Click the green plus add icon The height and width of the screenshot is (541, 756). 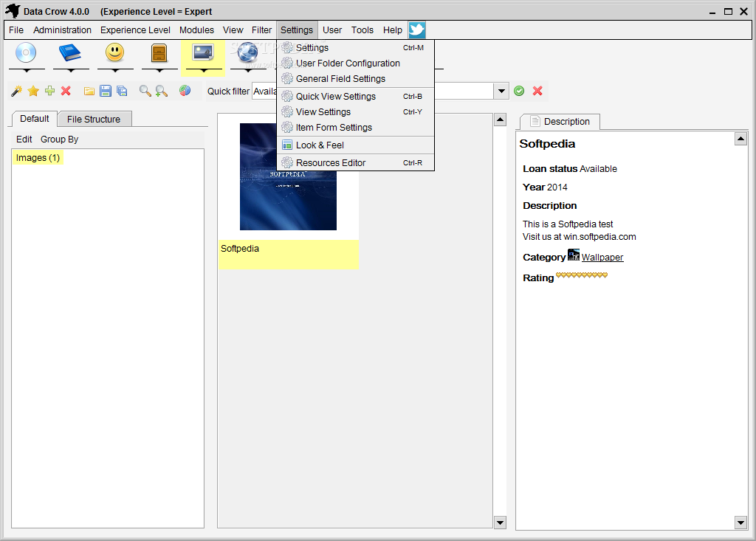pyautogui.click(x=49, y=91)
